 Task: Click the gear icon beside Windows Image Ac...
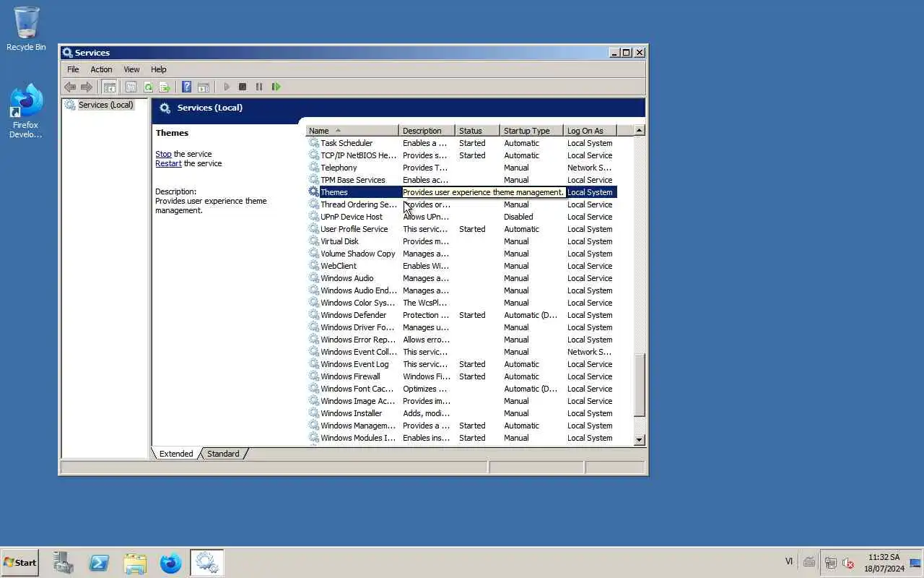pos(313,401)
